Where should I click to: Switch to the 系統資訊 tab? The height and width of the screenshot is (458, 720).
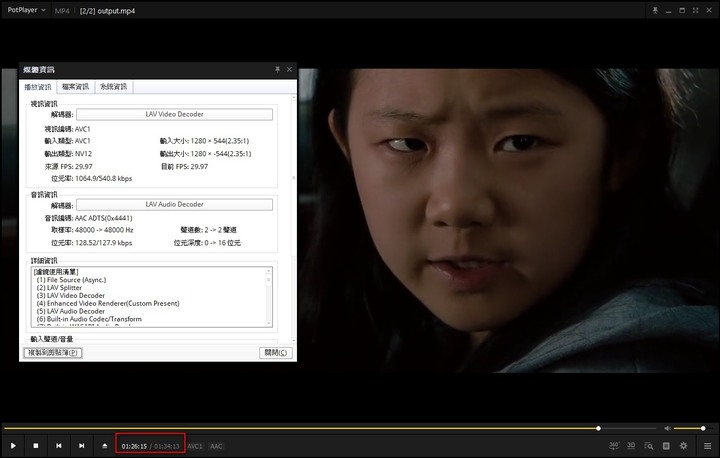[113, 87]
